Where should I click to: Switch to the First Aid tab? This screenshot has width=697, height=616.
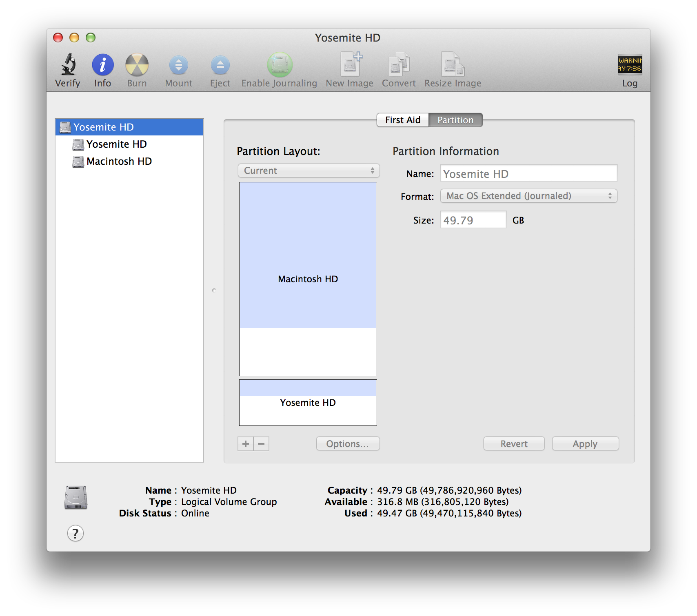403,120
